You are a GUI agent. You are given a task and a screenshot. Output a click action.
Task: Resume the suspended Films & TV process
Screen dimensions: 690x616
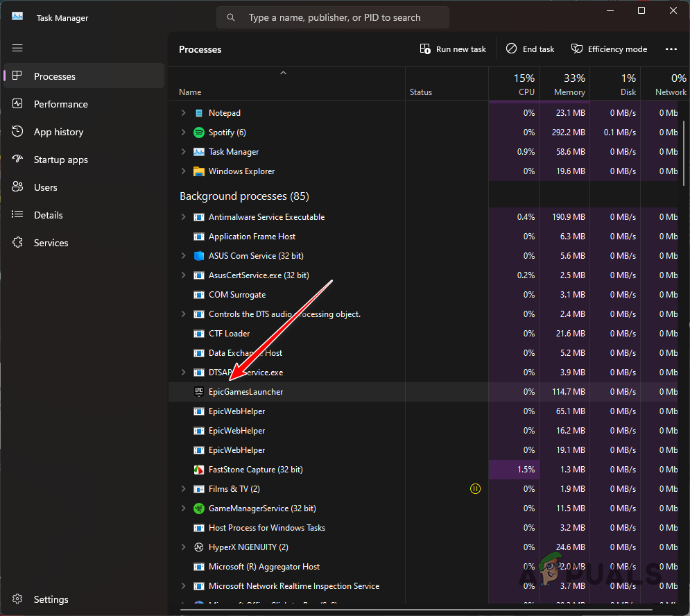[475, 488]
